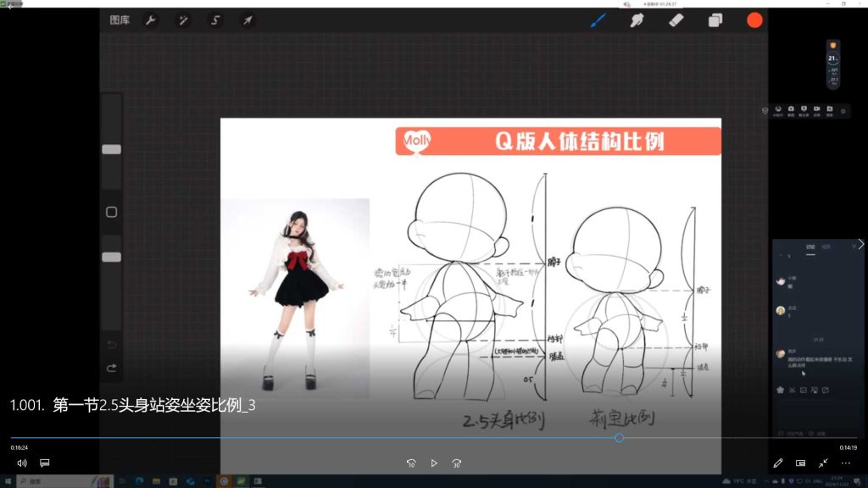Click the Windows Start button
The width and height of the screenshot is (868, 488).
[8, 481]
